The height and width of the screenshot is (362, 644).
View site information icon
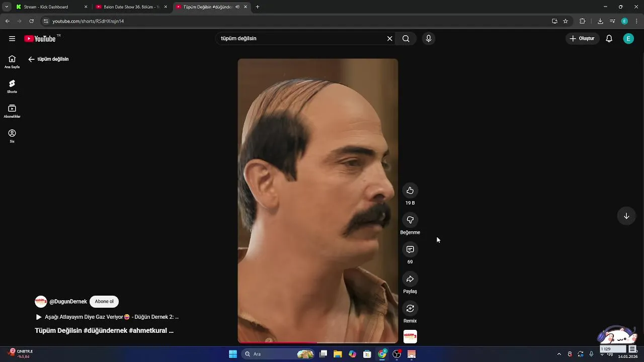[x=46, y=21]
